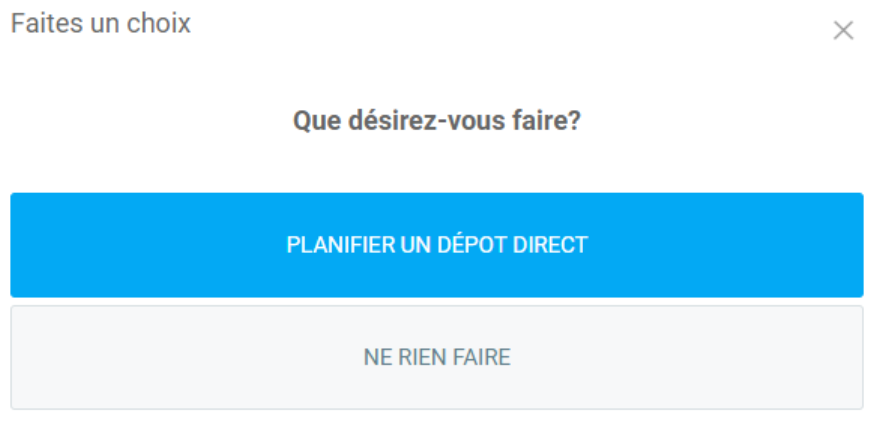The image size is (873, 425).
Task: Click the Que désirez-vous faire? question text
Action: [x=437, y=122]
